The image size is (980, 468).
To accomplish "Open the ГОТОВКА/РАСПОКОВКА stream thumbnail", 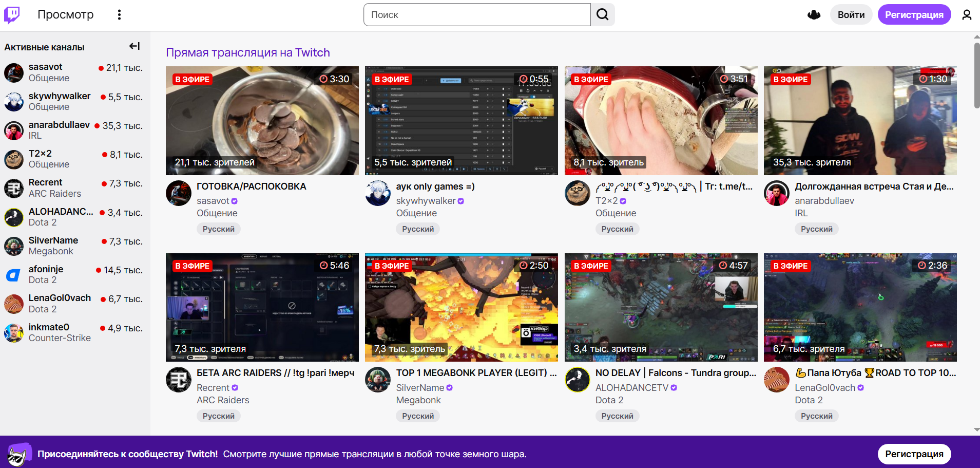I will (262, 121).
